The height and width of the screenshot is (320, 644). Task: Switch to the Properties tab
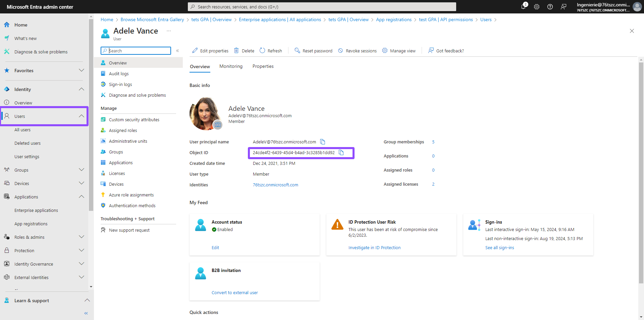tap(263, 66)
